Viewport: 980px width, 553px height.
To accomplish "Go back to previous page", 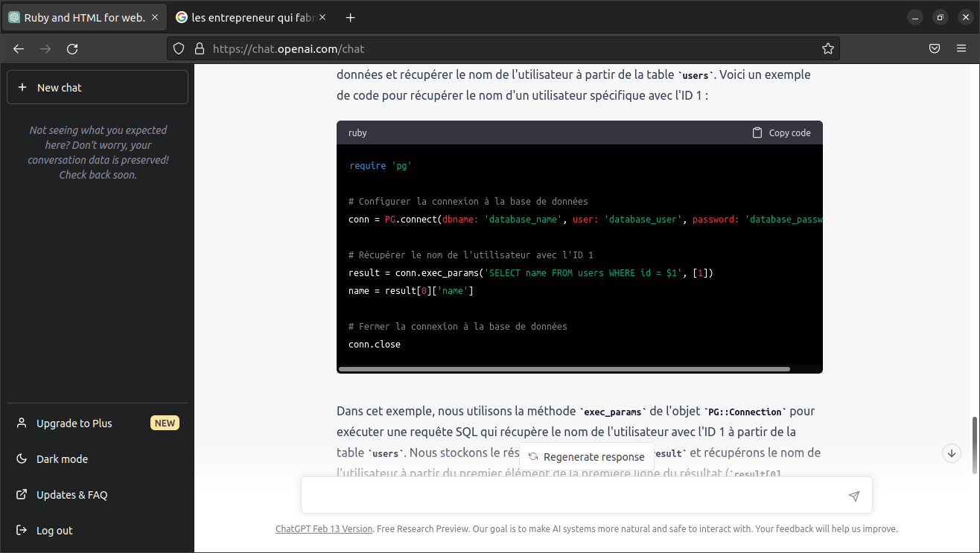I will 19,49.
